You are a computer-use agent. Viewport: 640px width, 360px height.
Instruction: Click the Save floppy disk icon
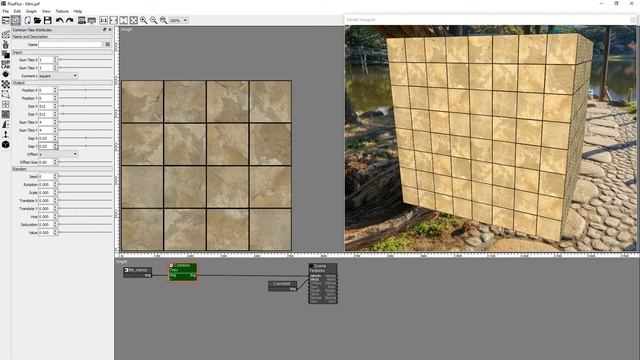point(47,20)
